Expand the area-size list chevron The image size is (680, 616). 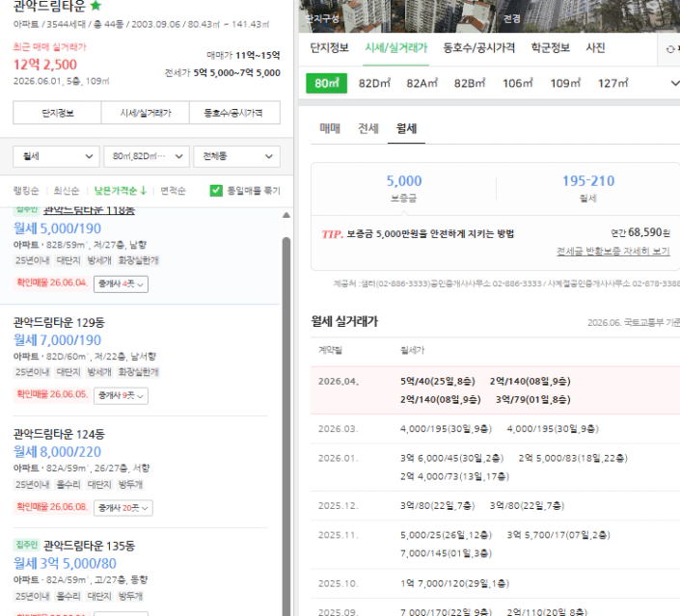pyautogui.click(x=674, y=83)
